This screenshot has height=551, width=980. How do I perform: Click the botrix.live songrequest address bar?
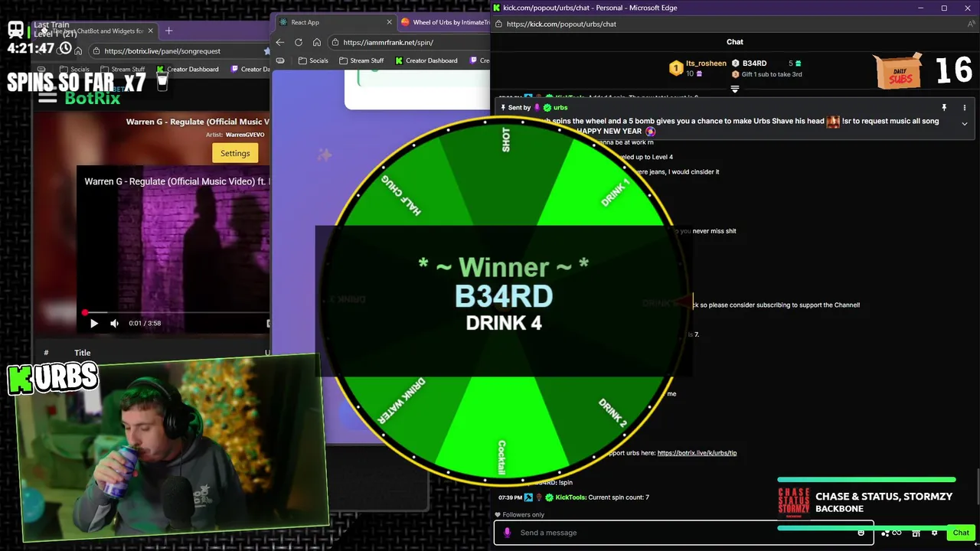point(180,51)
